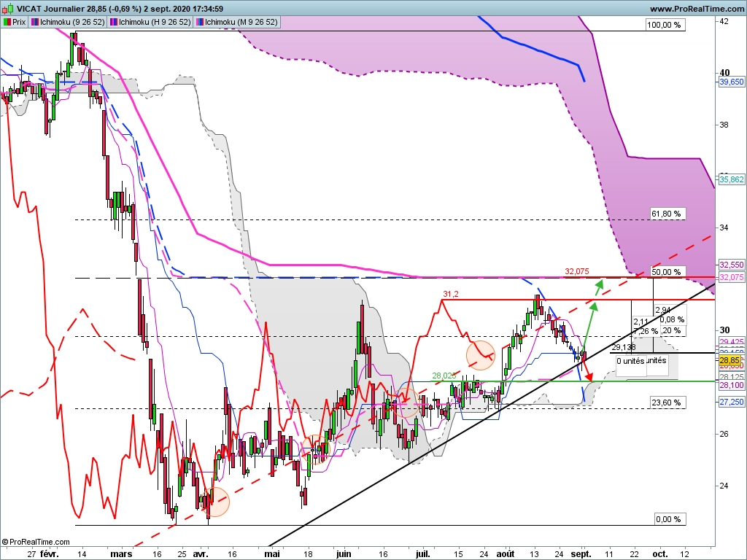This screenshot has height=560, width=747.
Task: Click the 39,650 blue axis price tag
Action: pos(731,82)
